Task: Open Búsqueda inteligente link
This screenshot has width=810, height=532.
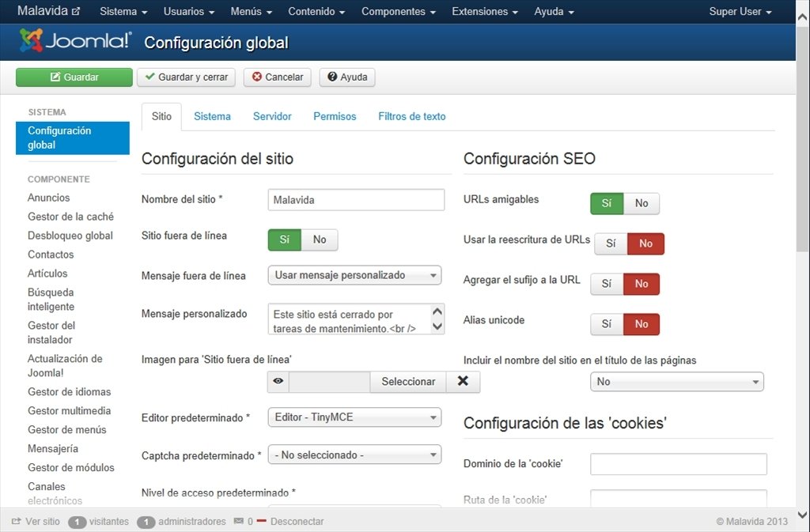Action: (x=51, y=300)
